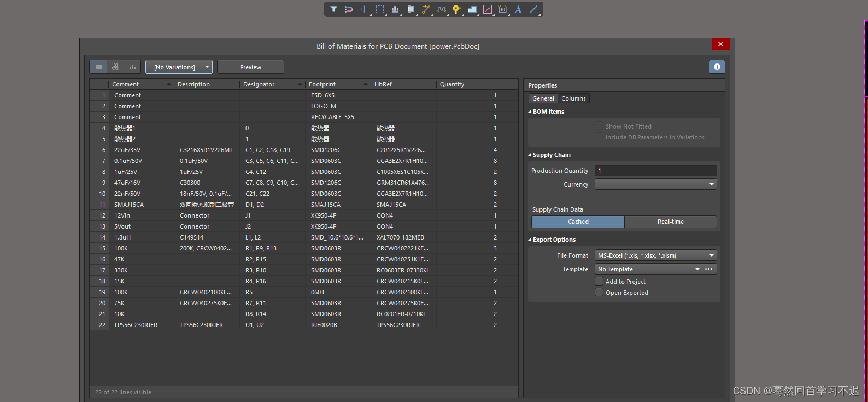Select Real-time supply chain data

(x=670, y=222)
